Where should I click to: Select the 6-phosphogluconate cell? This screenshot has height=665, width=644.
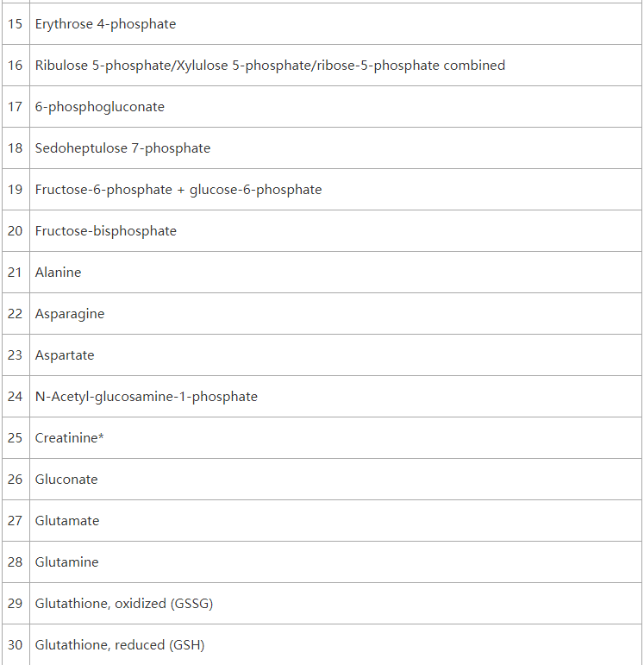point(335,106)
